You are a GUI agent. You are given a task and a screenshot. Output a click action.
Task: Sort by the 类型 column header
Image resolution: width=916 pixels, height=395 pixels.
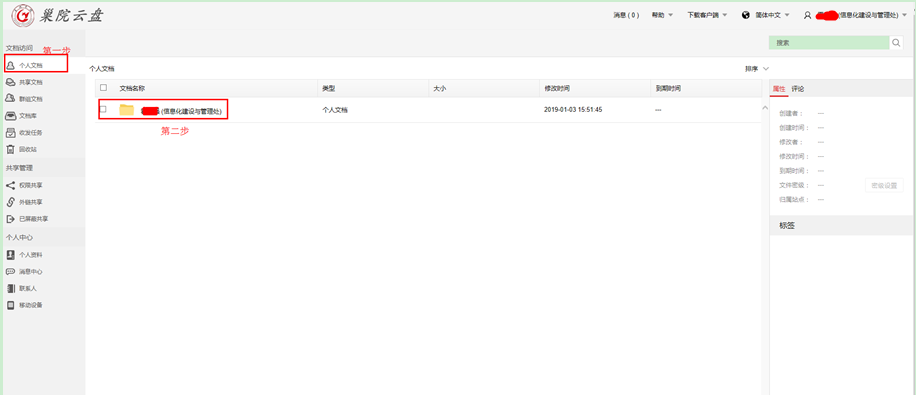(x=329, y=88)
